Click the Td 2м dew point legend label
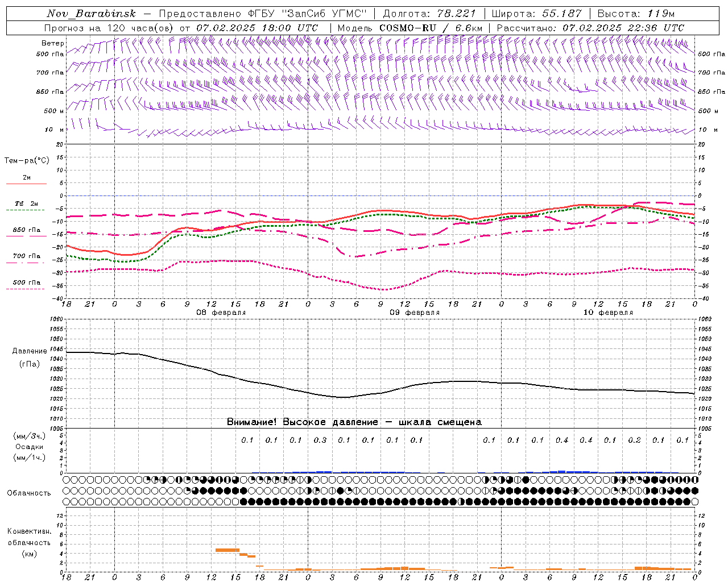Viewport: 728px width, 582px height. (x=27, y=203)
